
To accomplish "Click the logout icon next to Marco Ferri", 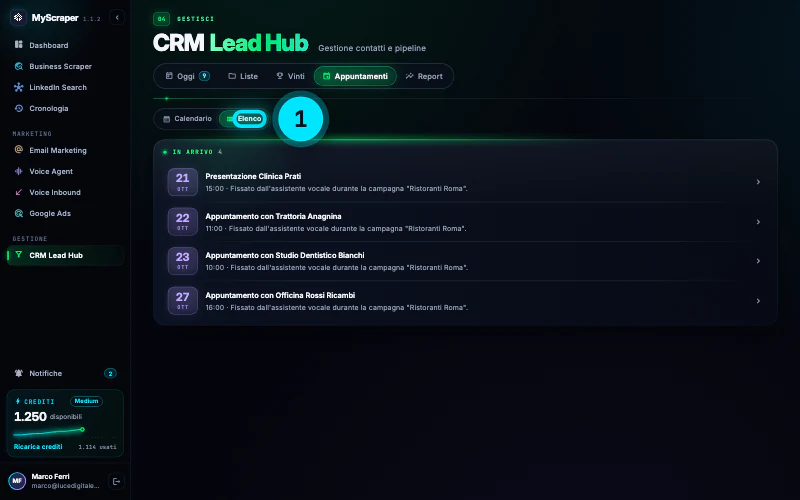I will tap(116, 481).
